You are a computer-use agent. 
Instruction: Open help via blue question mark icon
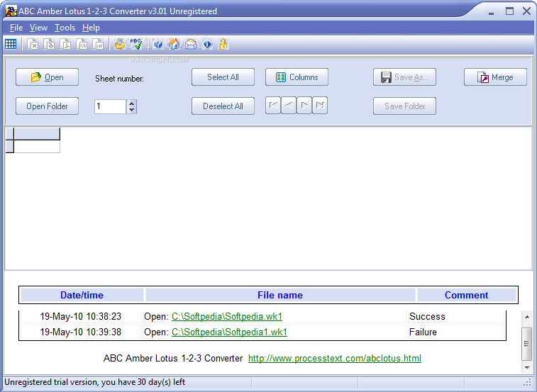pyautogui.click(x=158, y=44)
